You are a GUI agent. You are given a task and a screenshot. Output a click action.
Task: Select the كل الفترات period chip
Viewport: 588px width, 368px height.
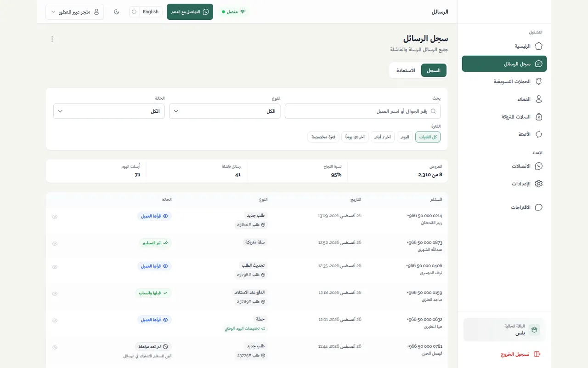(428, 137)
